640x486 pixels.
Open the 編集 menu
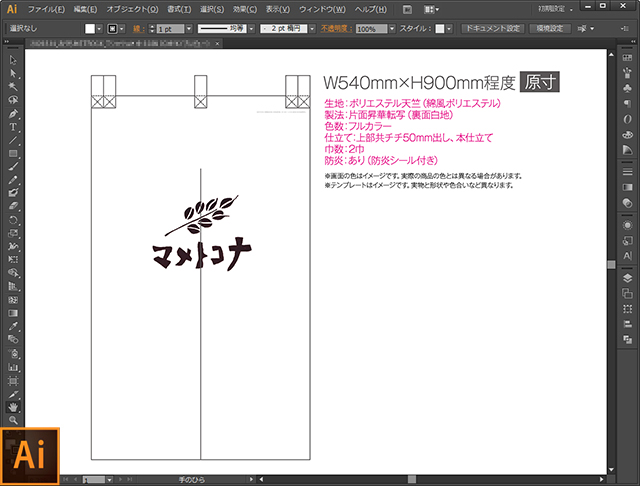85,9
